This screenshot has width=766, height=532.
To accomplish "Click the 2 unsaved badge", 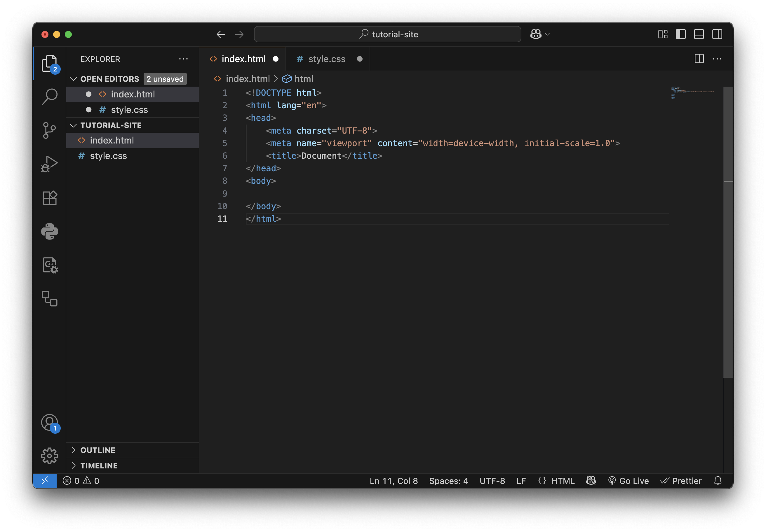I will tap(165, 79).
